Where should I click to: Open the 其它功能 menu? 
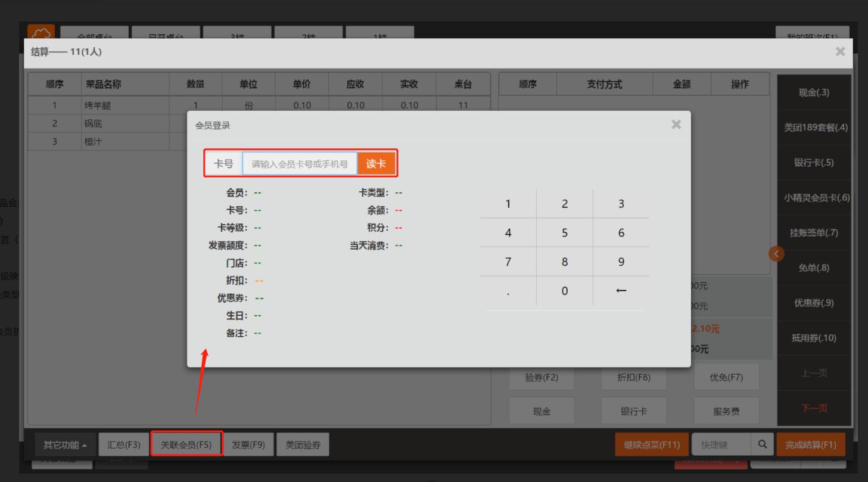click(x=64, y=444)
